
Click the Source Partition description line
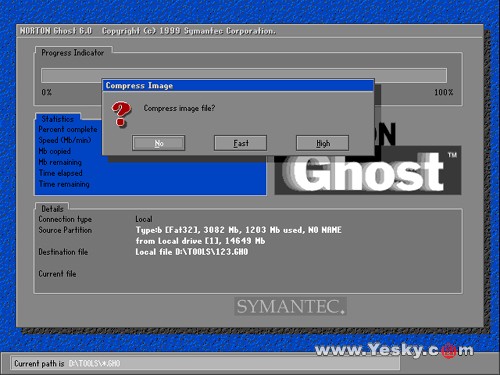click(x=238, y=230)
